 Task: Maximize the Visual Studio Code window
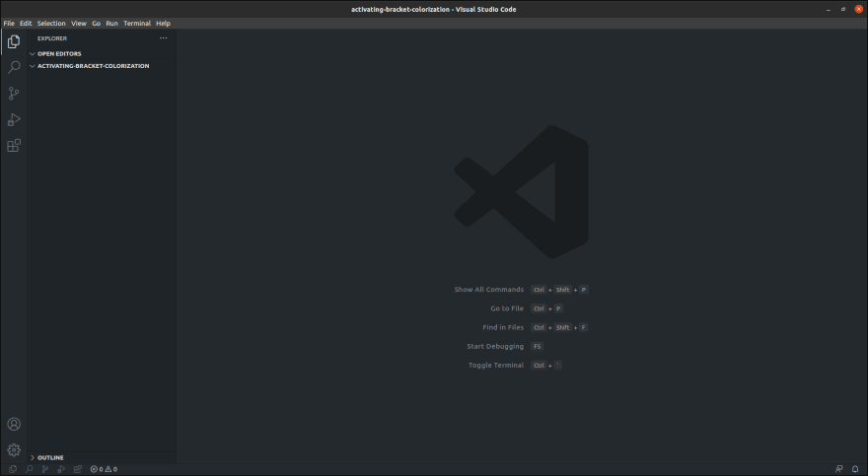coord(843,10)
